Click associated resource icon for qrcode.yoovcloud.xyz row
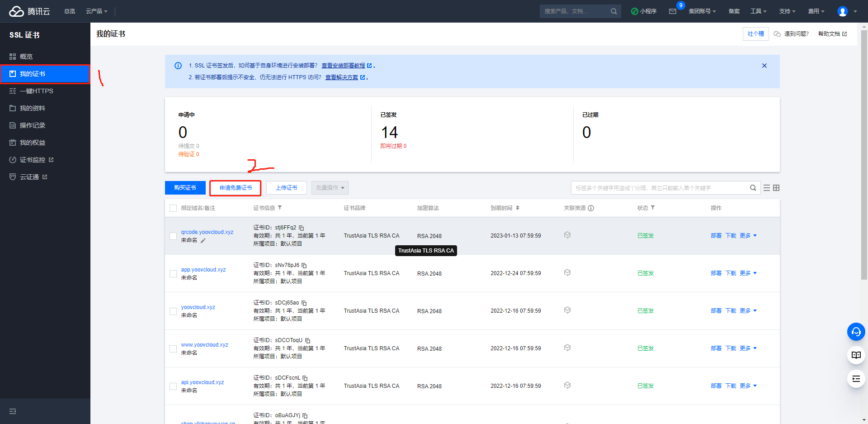The width and height of the screenshot is (868, 424). click(x=567, y=235)
